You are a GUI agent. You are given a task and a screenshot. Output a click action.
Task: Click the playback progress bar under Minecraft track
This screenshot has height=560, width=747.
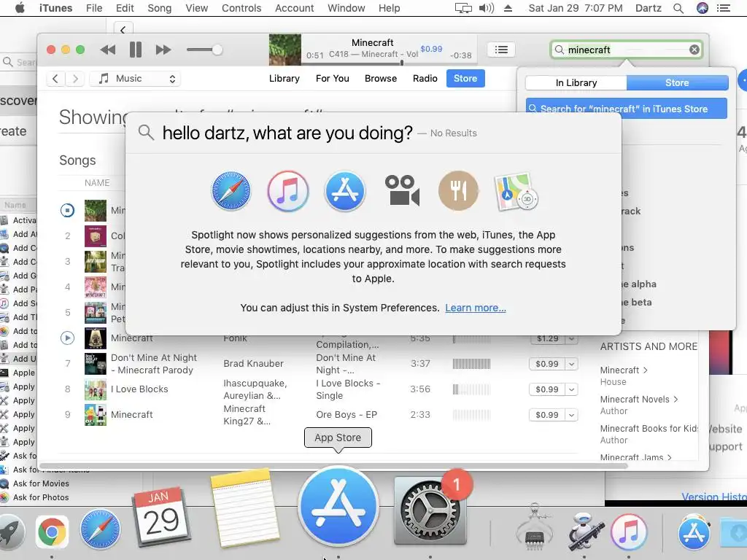coord(388,63)
